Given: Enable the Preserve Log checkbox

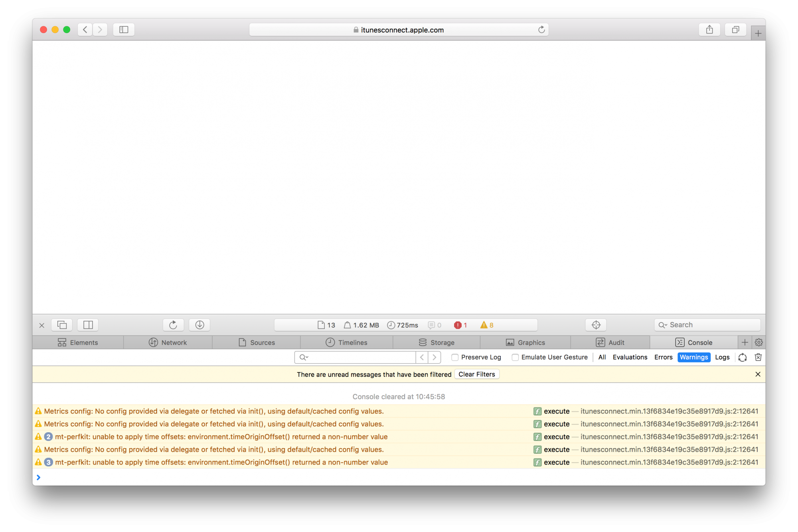Looking at the screenshot, I should [x=455, y=358].
